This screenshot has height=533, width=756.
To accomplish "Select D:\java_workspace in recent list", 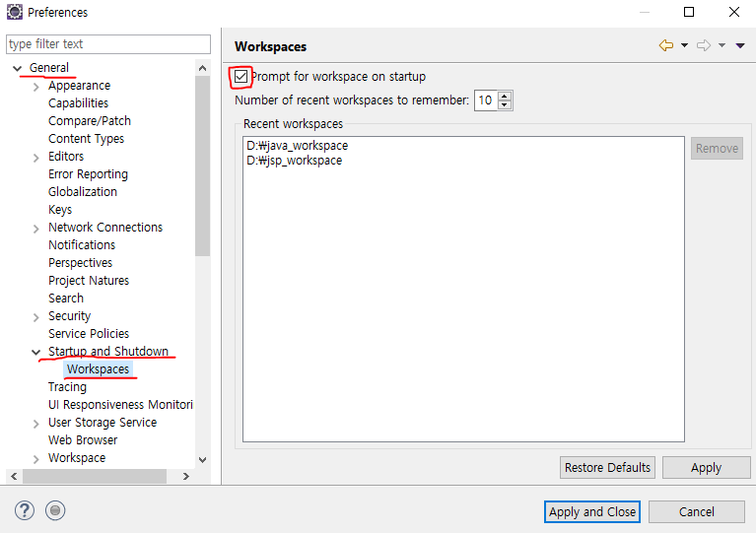I will pyautogui.click(x=297, y=146).
